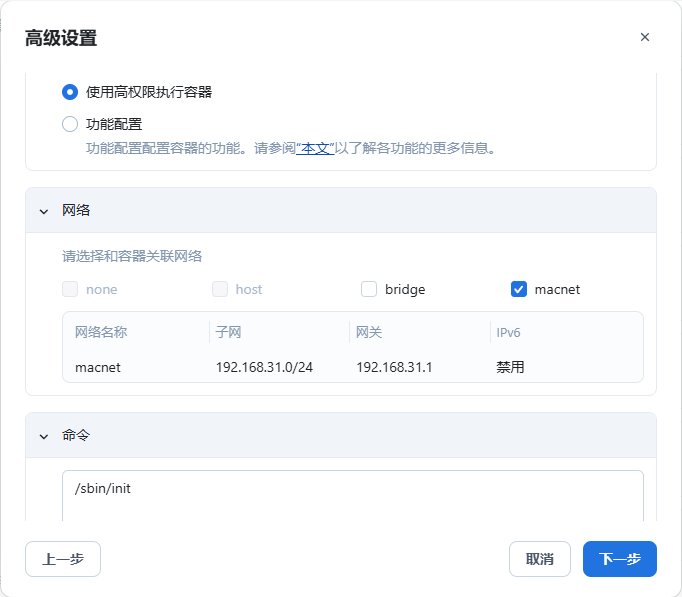Focus the /sbin/init command input field
The image size is (682, 597).
coord(353,496)
